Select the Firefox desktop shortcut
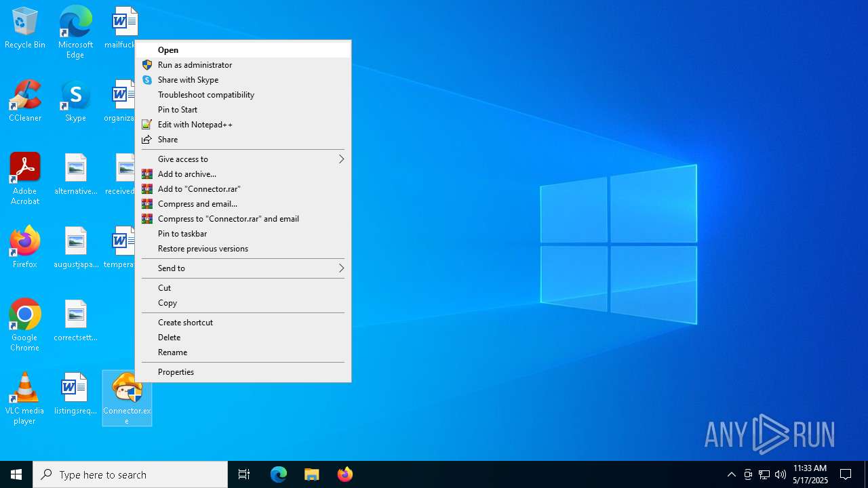868x488 pixels. [25, 247]
